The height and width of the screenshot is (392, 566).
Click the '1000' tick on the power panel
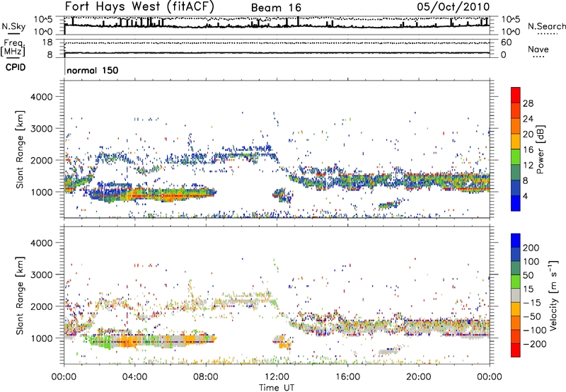coord(42,192)
